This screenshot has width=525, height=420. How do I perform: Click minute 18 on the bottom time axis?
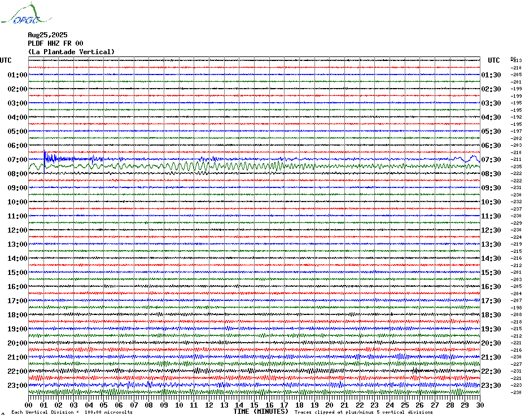299,405
